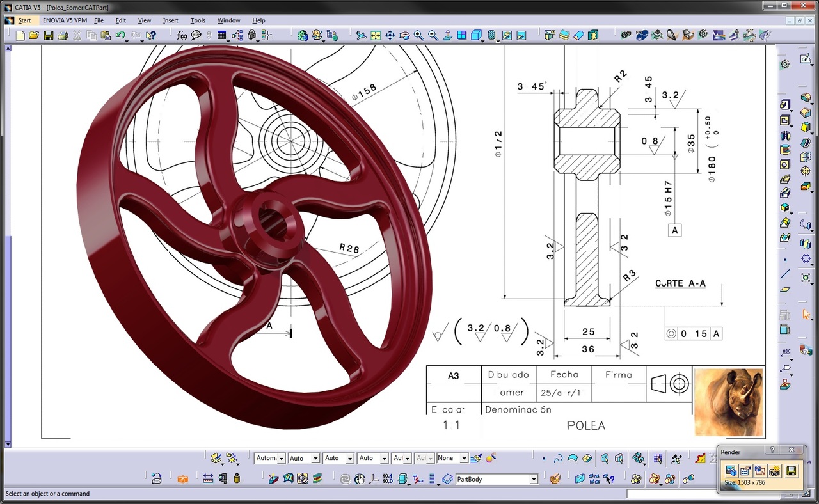Open the Formula f(x) tool

(x=182, y=36)
